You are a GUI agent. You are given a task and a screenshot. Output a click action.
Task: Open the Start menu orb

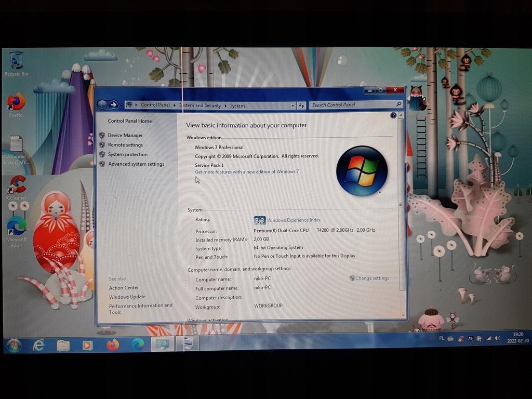click(14, 345)
